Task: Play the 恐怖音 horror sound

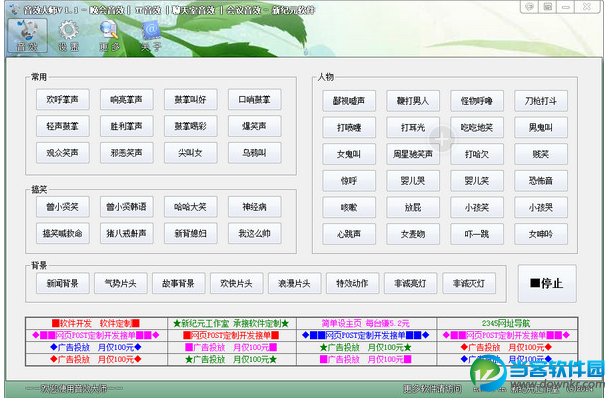Action: coord(541,180)
